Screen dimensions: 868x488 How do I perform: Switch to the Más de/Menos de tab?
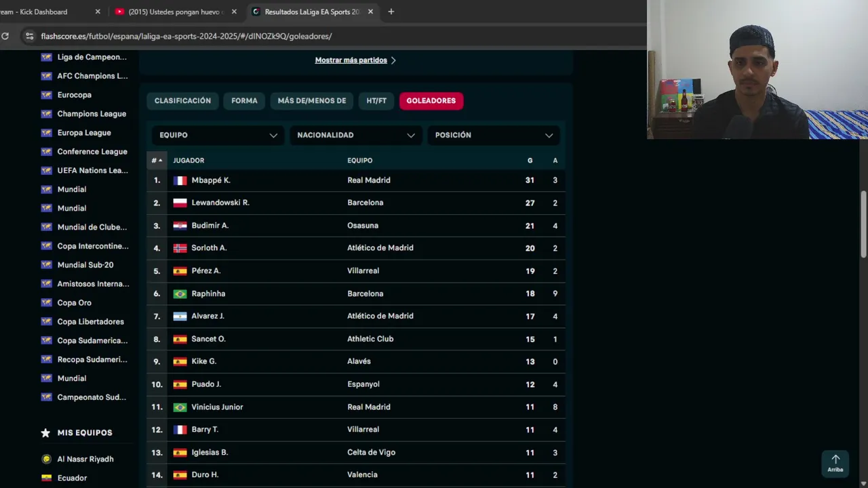click(312, 100)
